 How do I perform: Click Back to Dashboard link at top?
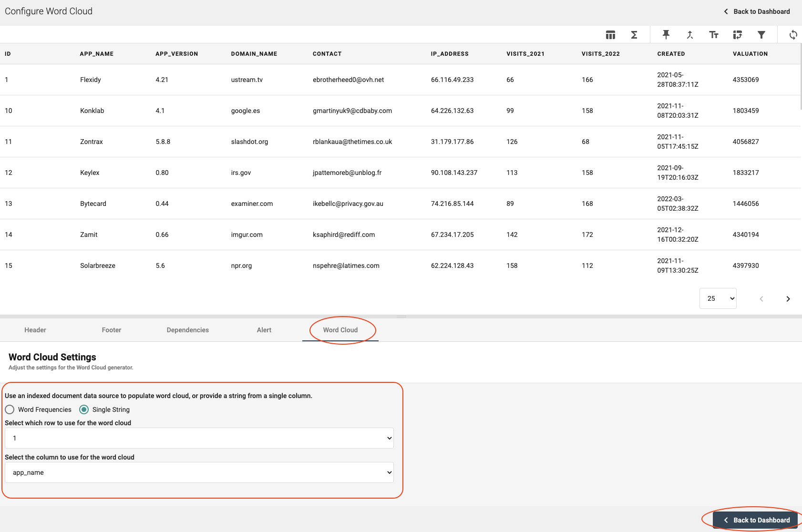pyautogui.click(x=757, y=11)
